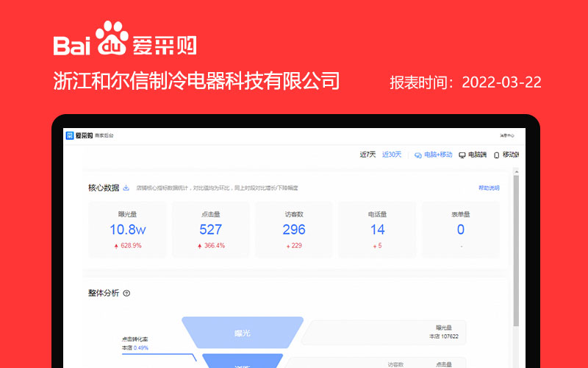Screen dimensions: 588x368
Task: Open the help icon beside 整体分析
Action: [126, 293]
